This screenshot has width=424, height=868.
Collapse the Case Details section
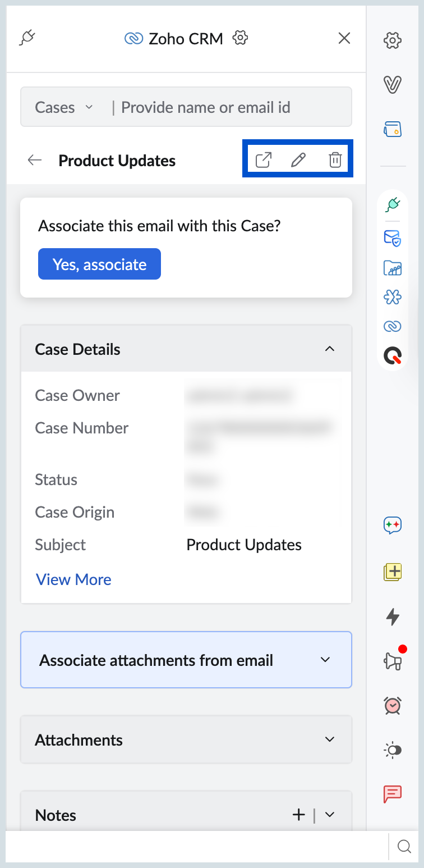pos(330,349)
